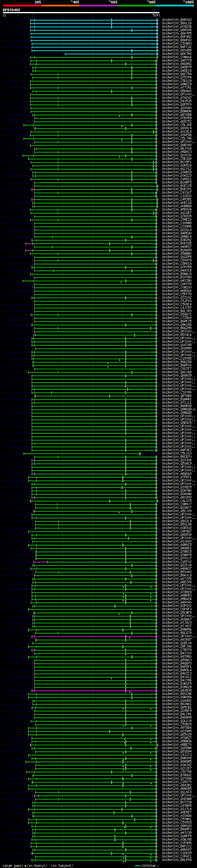Select label UniRef100_B8AF60

(177, 40)
